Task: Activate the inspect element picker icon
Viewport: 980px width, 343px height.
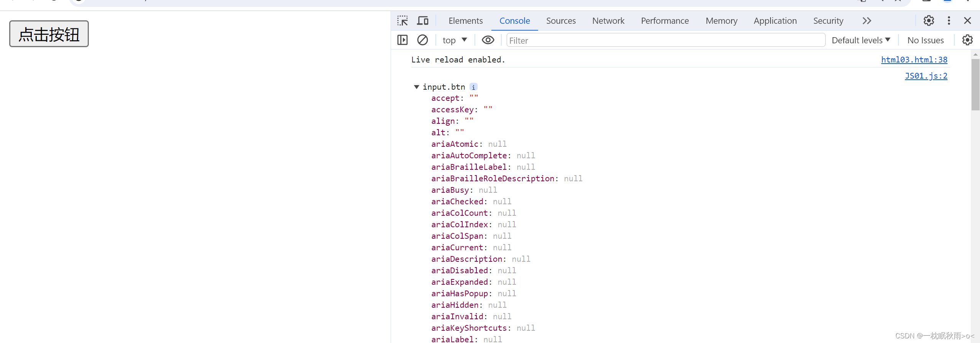Action: tap(402, 21)
